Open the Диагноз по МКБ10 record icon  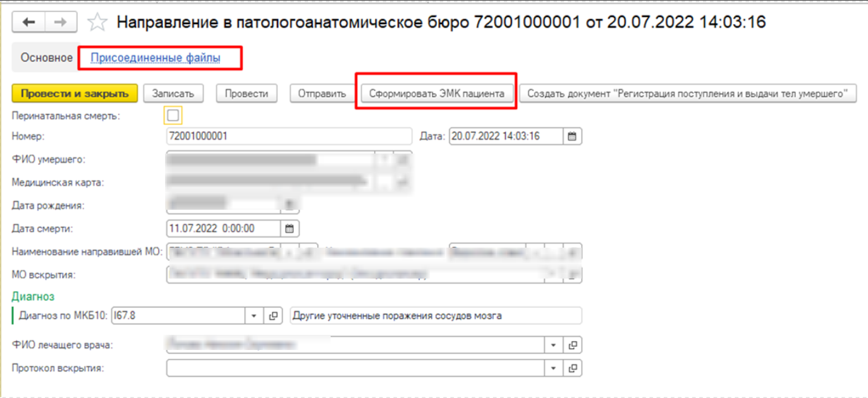[273, 316]
